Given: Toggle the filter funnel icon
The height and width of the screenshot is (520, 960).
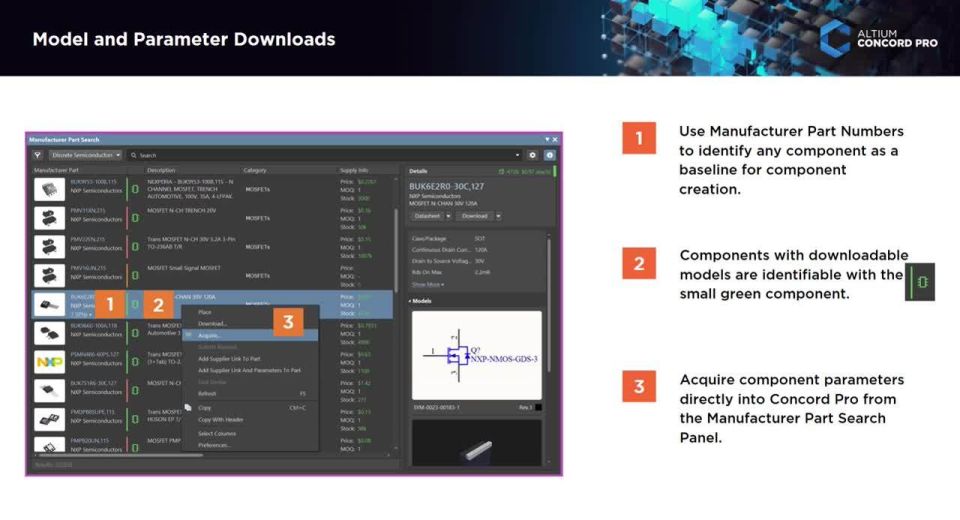Looking at the screenshot, I should click(37, 156).
